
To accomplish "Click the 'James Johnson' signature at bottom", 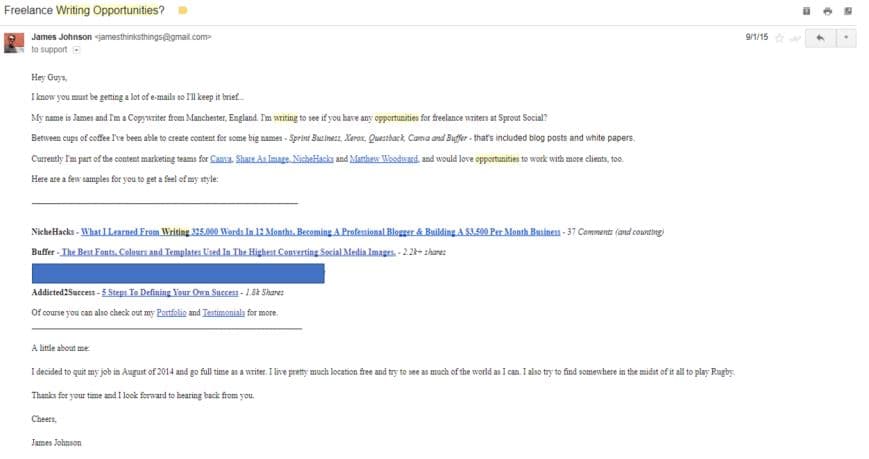I will click(x=57, y=443).
